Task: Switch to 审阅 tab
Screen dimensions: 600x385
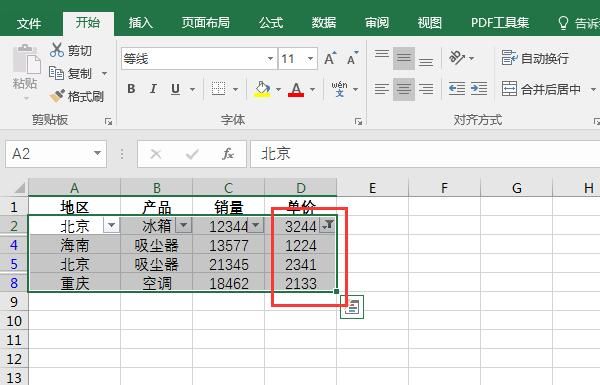Action: click(377, 23)
